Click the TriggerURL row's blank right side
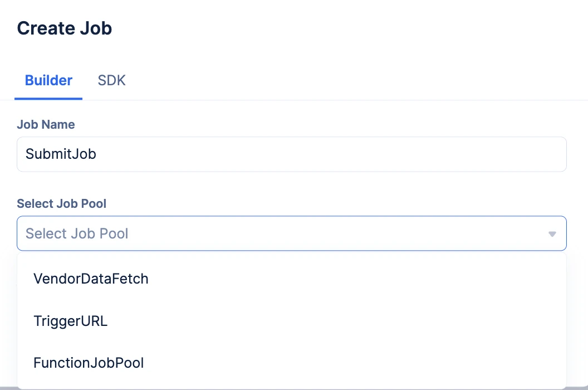This screenshot has height=390, width=588. tap(390, 321)
